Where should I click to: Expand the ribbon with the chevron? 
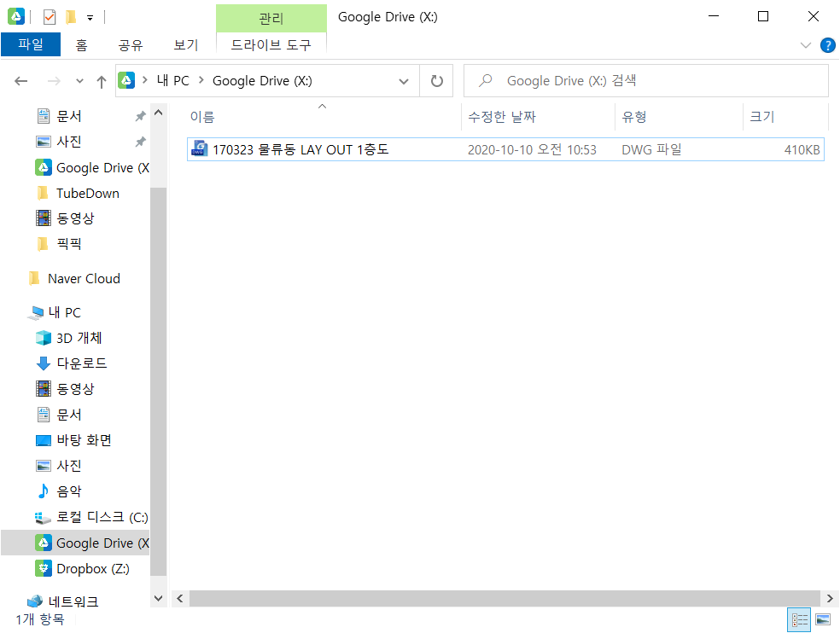805,45
